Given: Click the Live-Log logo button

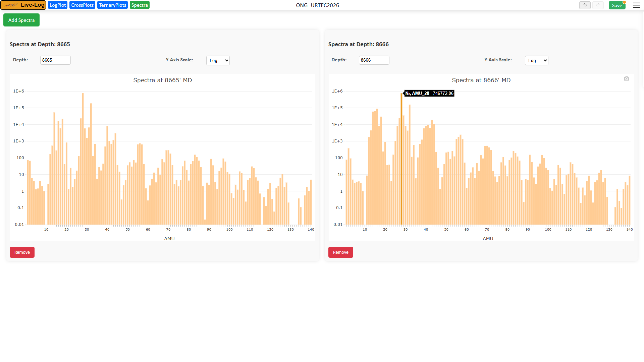Looking at the screenshot, I should (23, 5).
